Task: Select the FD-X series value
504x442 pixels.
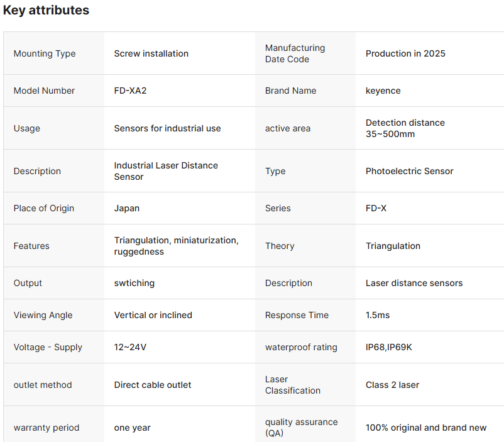Action: [x=376, y=208]
